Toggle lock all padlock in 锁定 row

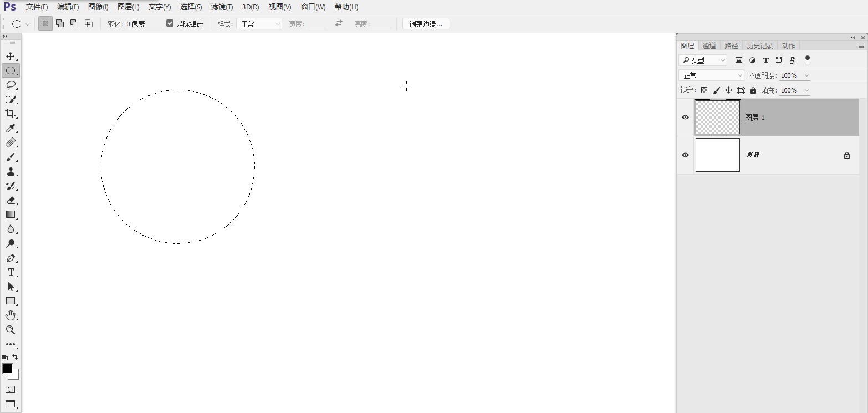coord(753,90)
